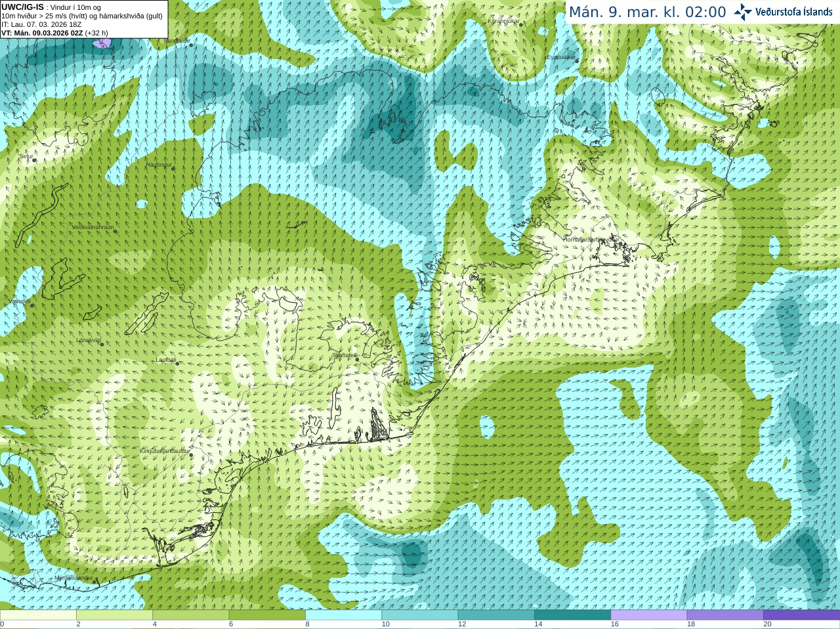Click the Veðurstofa Íslands logo emblem
Screen dimensions: 840x629
tap(743, 12)
